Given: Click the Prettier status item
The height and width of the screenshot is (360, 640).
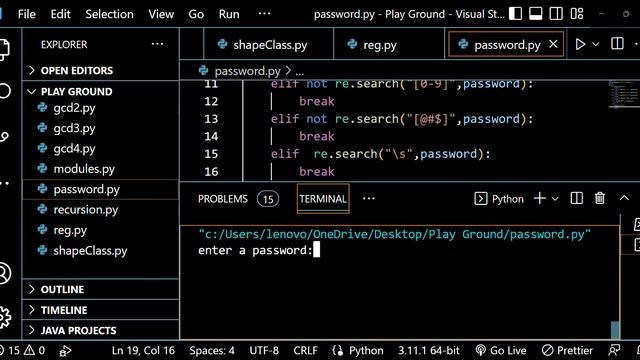Looking at the screenshot, I should 567,350.
